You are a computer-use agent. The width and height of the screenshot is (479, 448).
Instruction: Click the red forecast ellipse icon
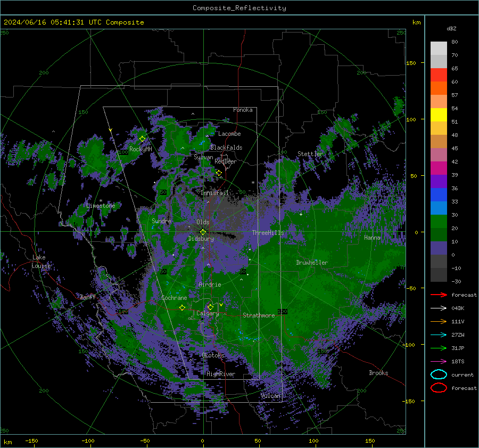click(439, 388)
